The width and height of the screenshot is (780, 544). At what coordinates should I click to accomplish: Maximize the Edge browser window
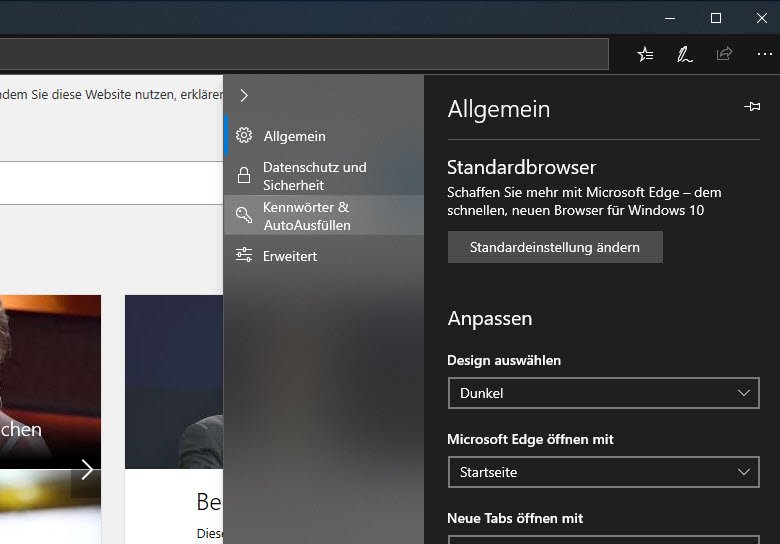[x=716, y=18]
